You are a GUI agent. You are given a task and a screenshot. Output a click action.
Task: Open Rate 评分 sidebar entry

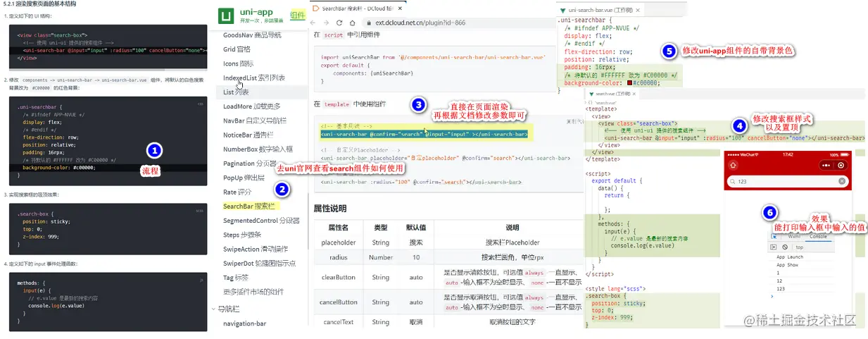tap(236, 192)
